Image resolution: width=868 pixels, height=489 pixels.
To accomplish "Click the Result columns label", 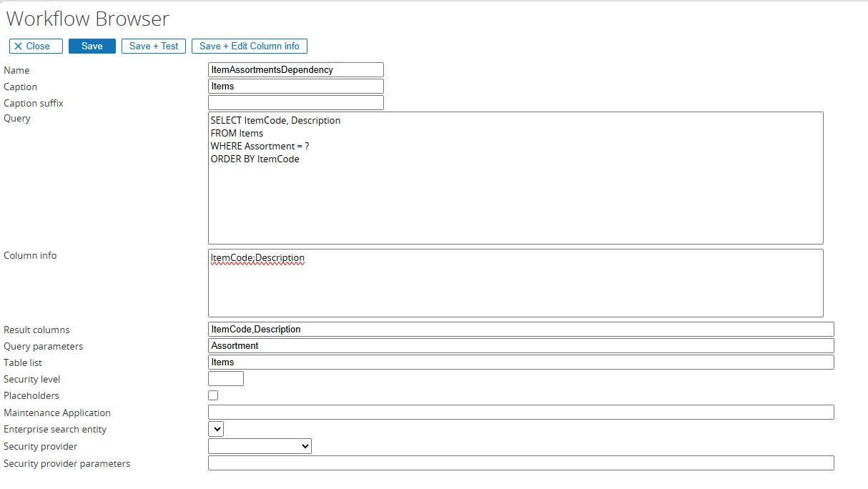I will click(37, 330).
